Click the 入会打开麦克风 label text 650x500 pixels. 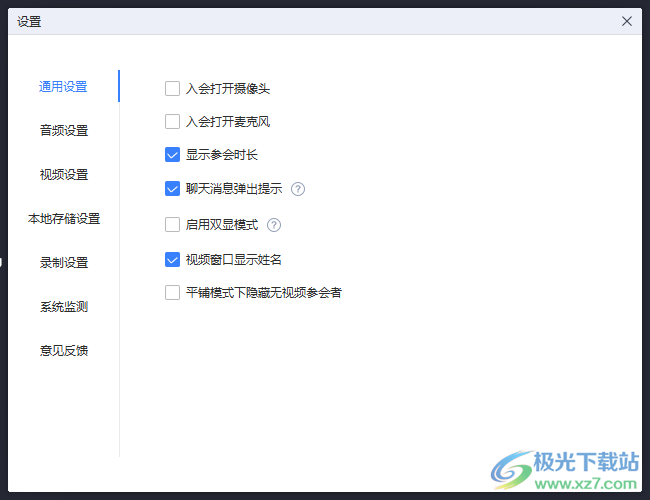[x=228, y=121]
